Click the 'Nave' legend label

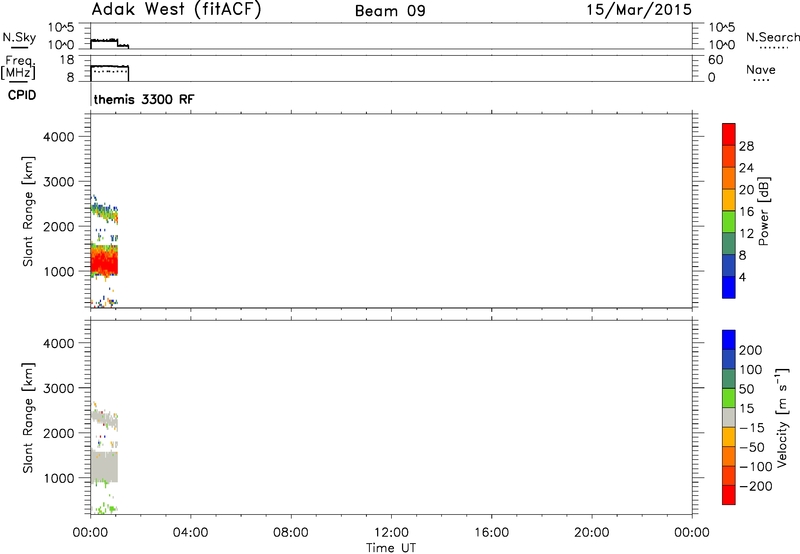click(x=761, y=70)
